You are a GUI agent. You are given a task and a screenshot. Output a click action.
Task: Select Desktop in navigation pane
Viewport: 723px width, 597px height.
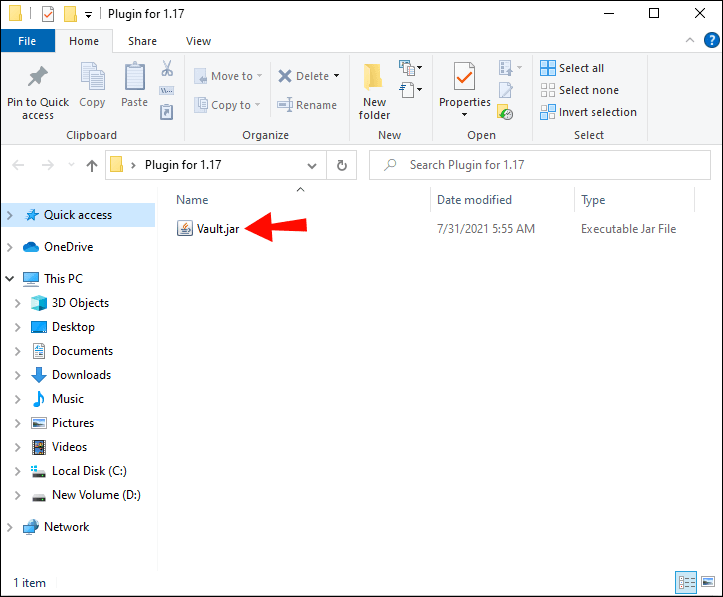coord(73,327)
